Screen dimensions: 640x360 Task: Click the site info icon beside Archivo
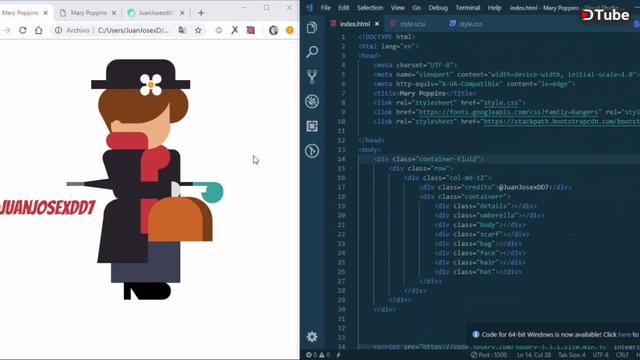(x=59, y=30)
